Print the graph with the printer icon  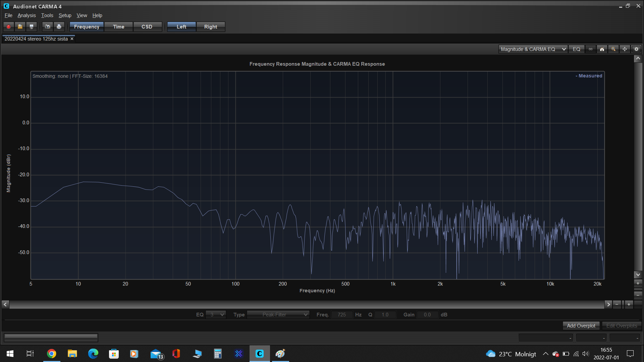59,27
